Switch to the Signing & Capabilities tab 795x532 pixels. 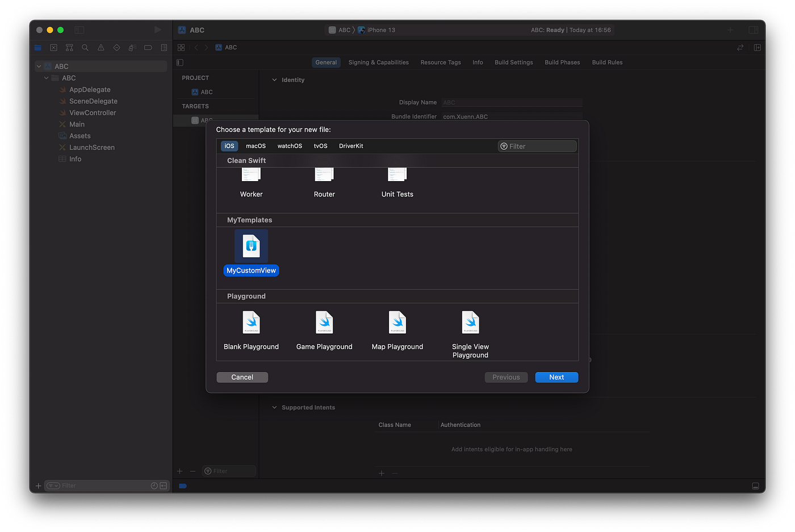(378, 62)
